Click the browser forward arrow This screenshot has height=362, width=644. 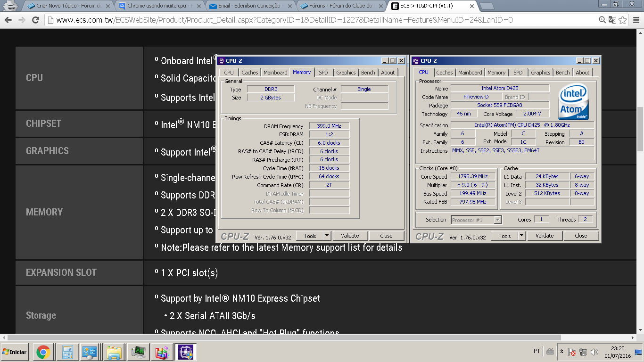22,20
